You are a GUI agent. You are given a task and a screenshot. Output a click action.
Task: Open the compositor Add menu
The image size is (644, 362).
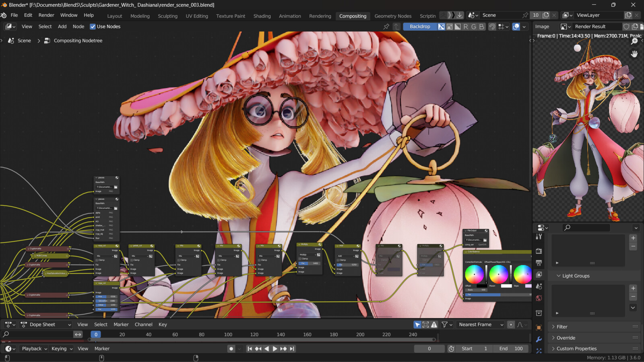(62, 27)
